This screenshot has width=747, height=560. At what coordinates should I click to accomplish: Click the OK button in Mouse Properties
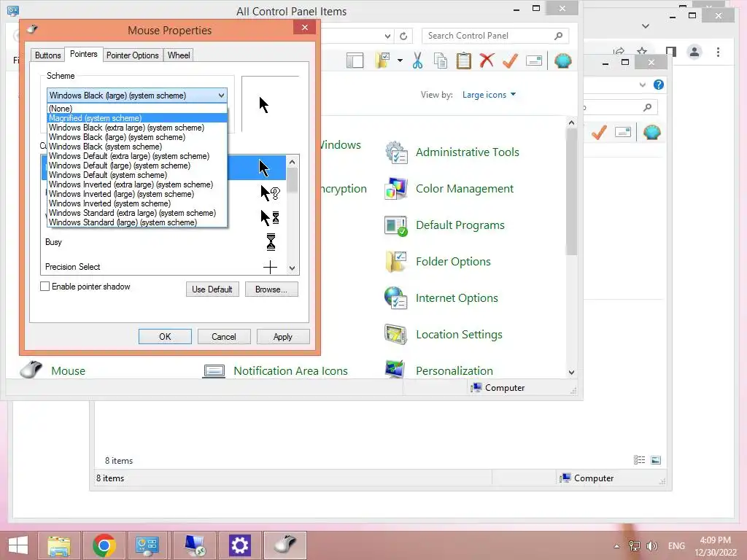tap(165, 337)
